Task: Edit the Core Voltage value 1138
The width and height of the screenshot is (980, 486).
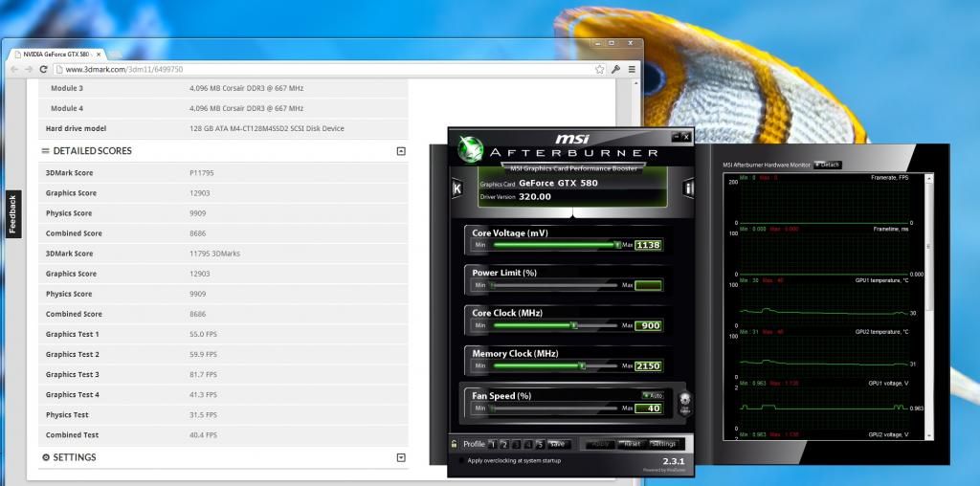Action: (x=648, y=245)
